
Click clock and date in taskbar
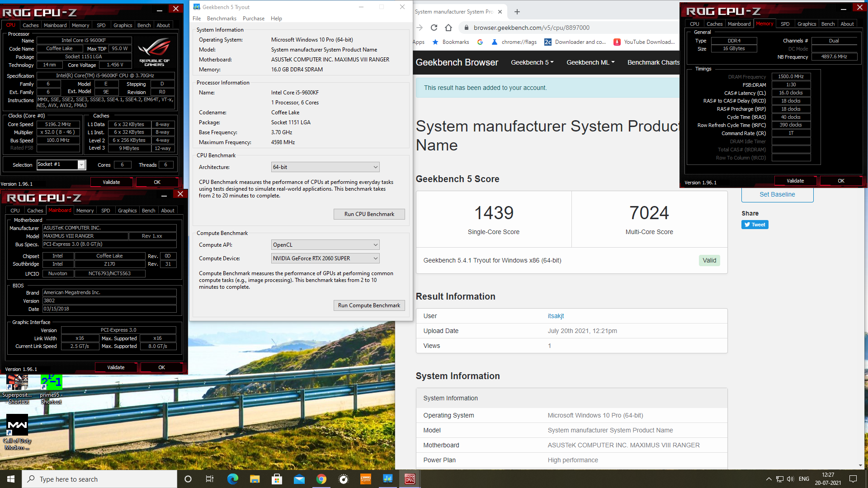click(x=828, y=479)
